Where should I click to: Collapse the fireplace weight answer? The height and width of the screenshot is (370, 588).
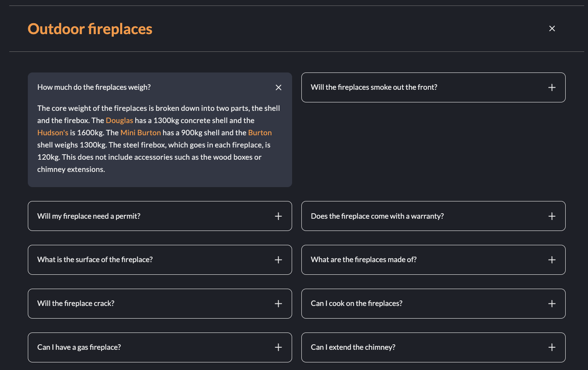pyautogui.click(x=278, y=88)
